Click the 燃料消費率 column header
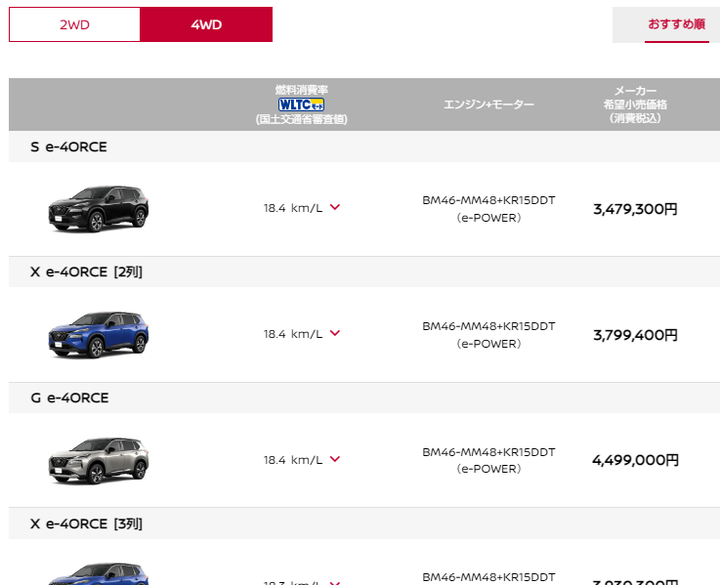The height and width of the screenshot is (585, 720). point(301,105)
